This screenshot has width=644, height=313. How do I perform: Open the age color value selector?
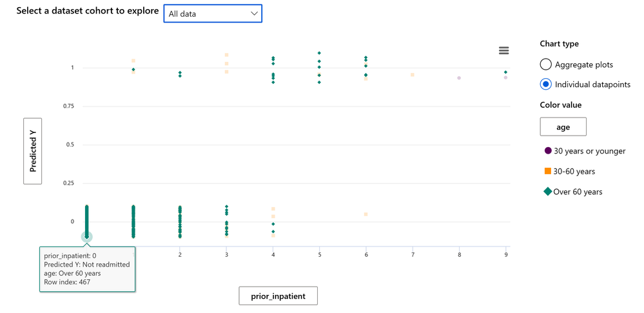tap(563, 127)
